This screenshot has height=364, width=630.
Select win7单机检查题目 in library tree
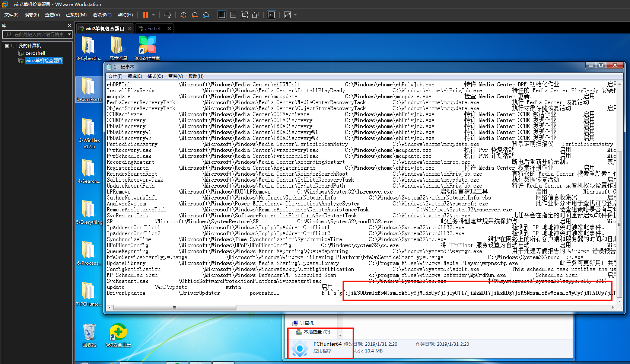coord(44,61)
